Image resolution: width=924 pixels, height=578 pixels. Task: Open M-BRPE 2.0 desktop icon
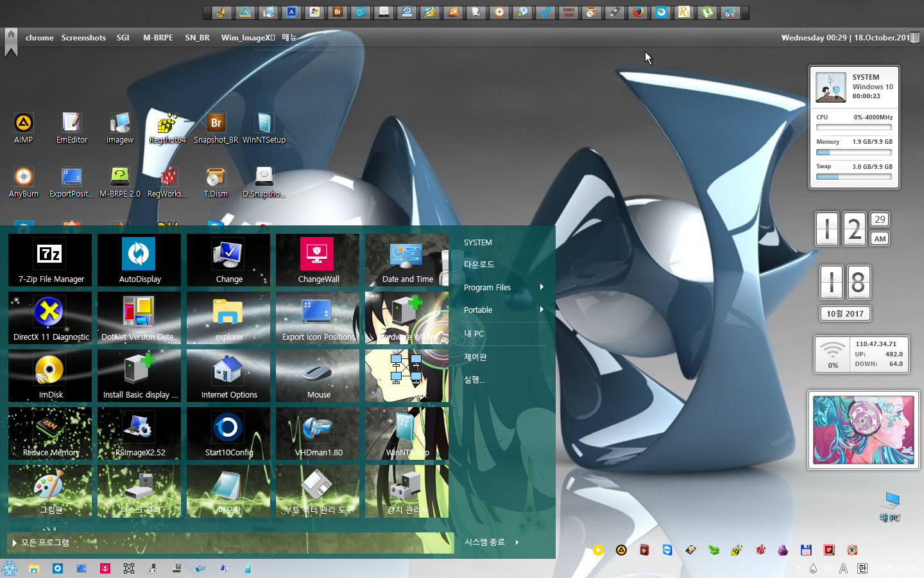point(120,182)
